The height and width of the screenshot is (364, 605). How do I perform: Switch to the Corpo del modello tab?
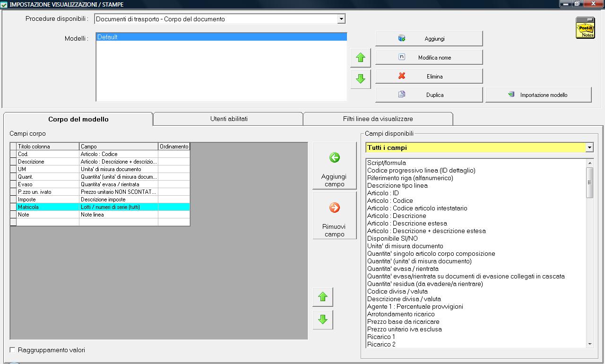pyautogui.click(x=78, y=119)
